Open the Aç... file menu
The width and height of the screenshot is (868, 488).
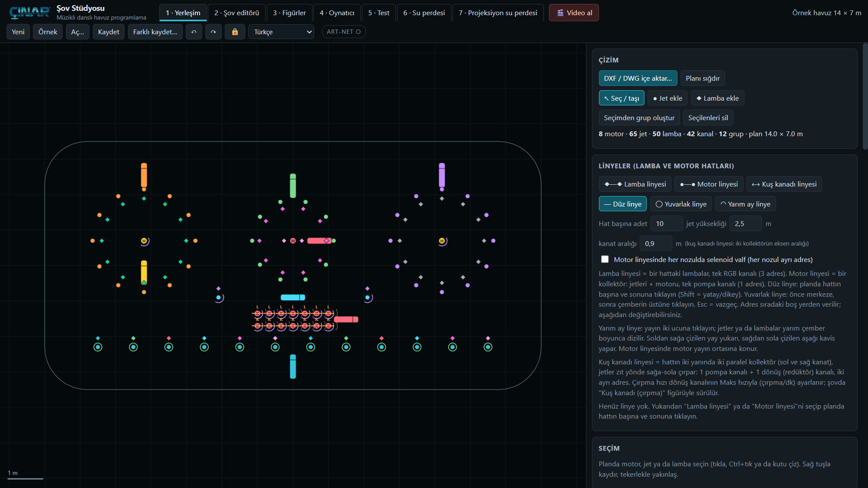point(78,32)
